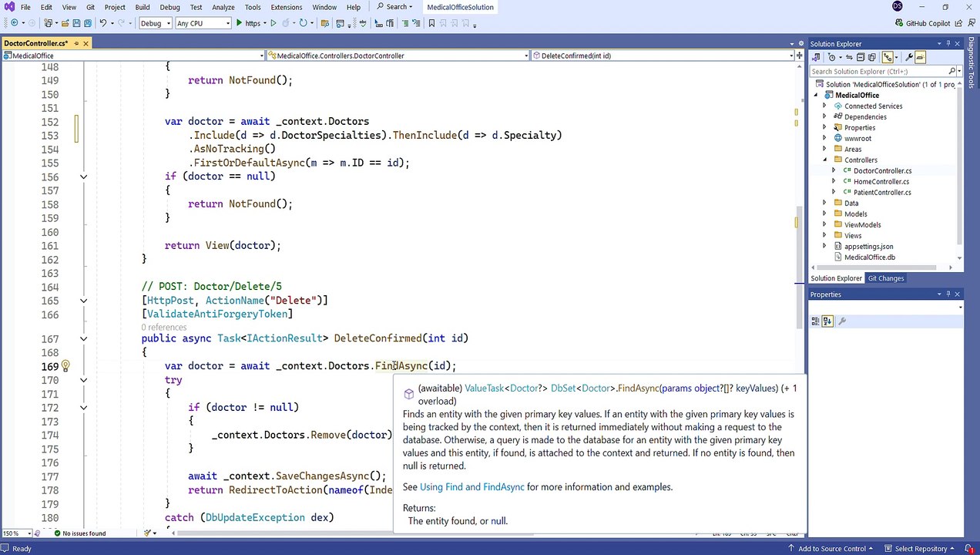Open the Using Find and FindAsync link
The height and width of the screenshot is (555, 980).
tap(472, 487)
